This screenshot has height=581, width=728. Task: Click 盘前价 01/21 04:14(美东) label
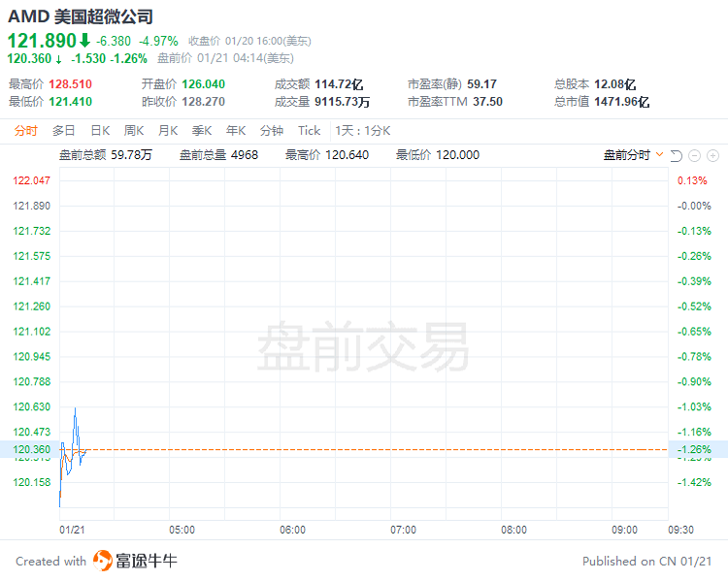click(x=225, y=58)
